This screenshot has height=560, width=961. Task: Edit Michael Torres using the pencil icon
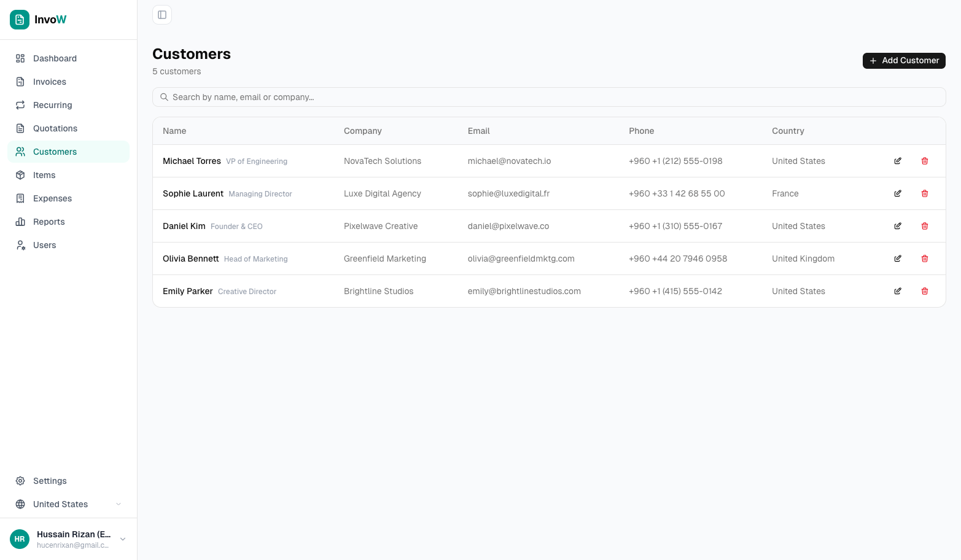898,161
